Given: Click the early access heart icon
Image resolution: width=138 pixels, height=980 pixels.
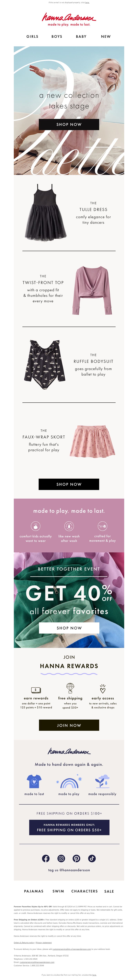Looking at the screenshot, I should tap(102, 689).
